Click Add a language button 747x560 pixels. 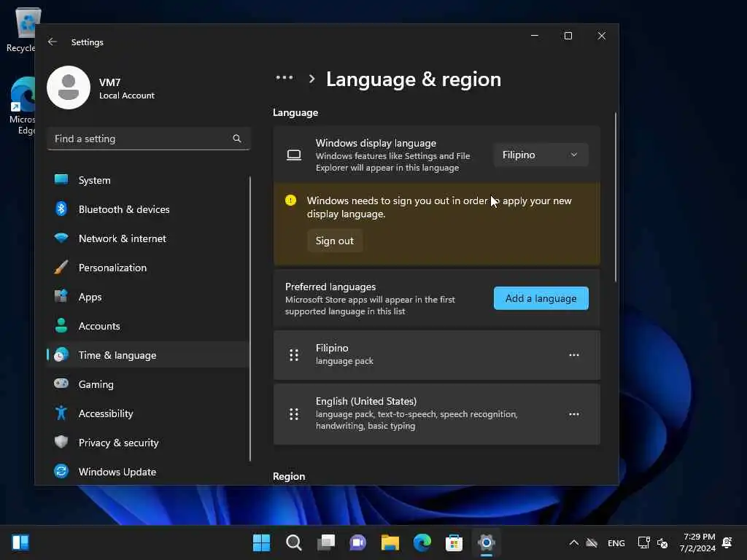pyautogui.click(x=541, y=298)
